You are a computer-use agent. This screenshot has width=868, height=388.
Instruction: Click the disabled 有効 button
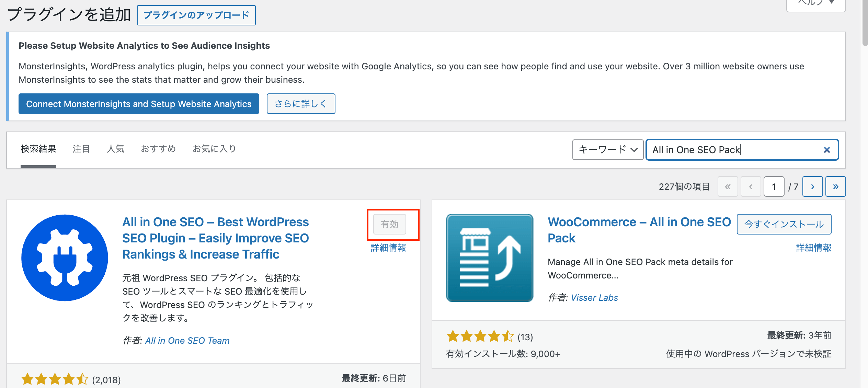point(390,224)
